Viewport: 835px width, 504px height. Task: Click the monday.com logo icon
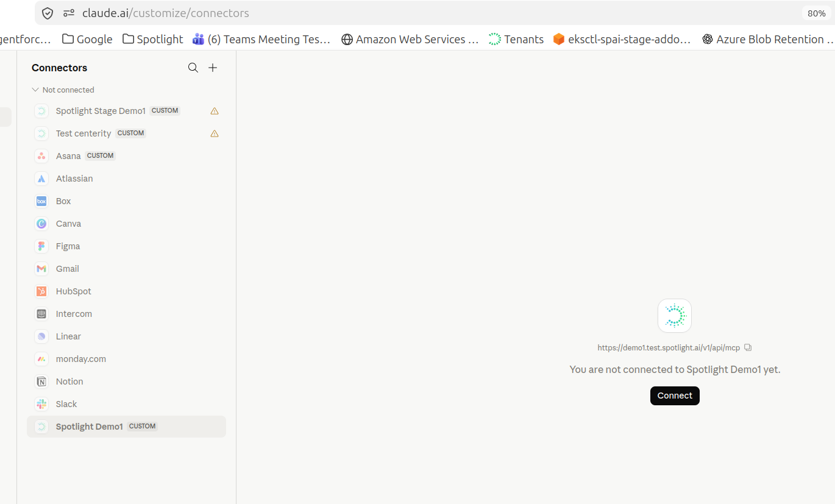coord(41,359)
